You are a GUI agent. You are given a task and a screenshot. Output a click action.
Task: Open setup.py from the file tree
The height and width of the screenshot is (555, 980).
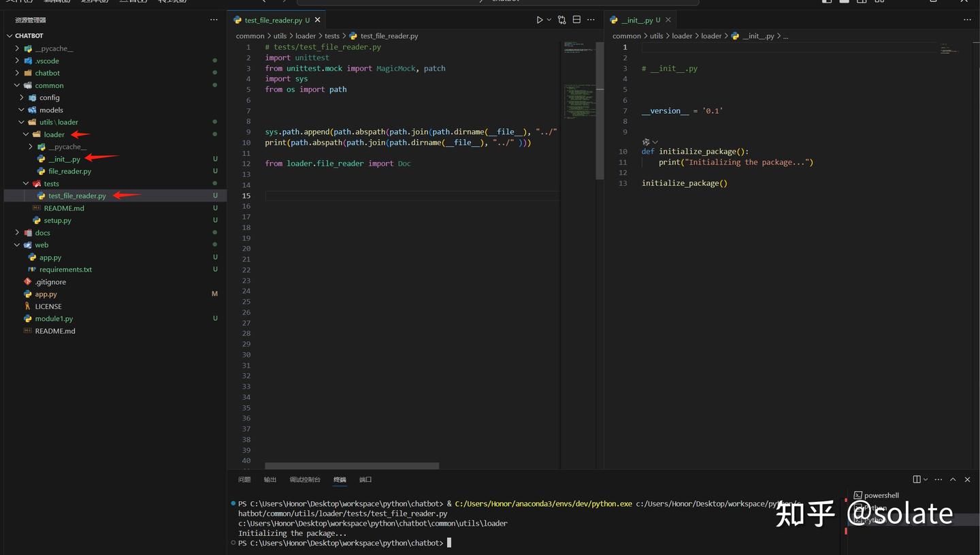coord(57,221)
